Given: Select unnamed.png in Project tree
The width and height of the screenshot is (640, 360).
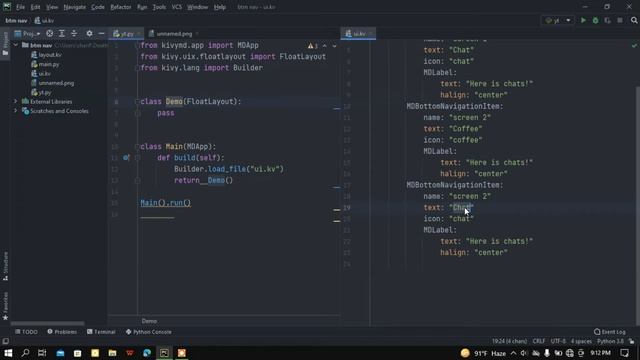Looking at the screenshot, I should pyautogui.click(x=53, y=83).
